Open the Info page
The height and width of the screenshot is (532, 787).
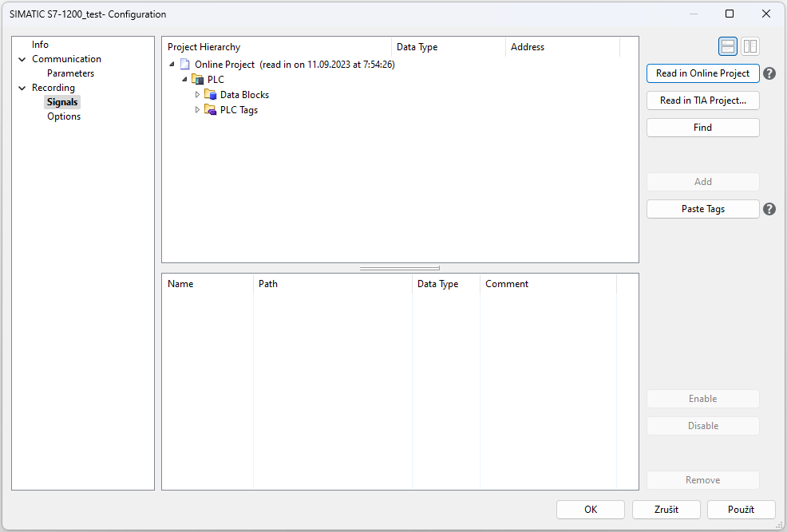40,45
